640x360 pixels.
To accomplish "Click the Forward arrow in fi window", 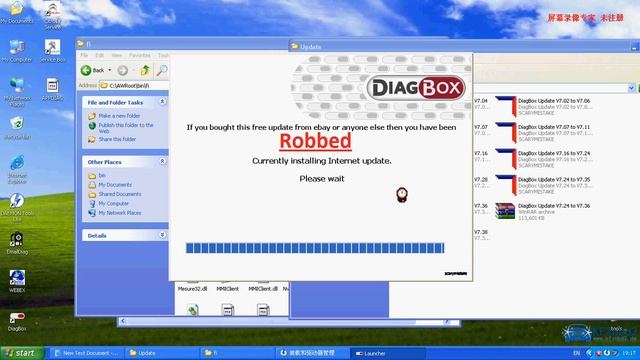I will pos(122,70).
